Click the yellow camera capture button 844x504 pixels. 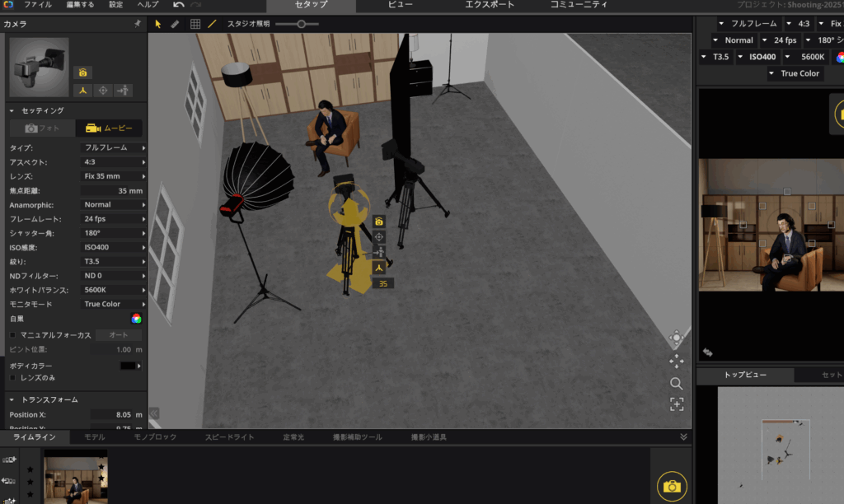click(672, 487)
